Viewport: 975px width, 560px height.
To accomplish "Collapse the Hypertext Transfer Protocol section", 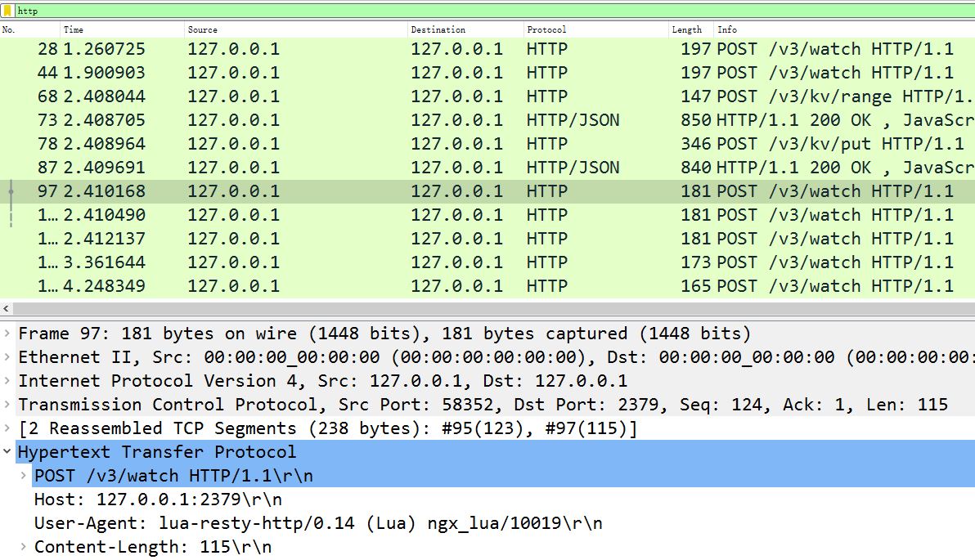I will point(7,452).
